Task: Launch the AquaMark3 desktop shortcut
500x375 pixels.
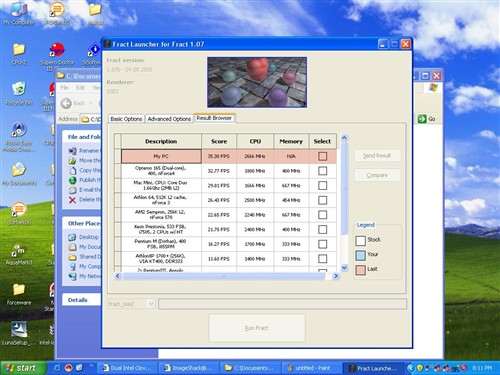Action: pos(19,254)
